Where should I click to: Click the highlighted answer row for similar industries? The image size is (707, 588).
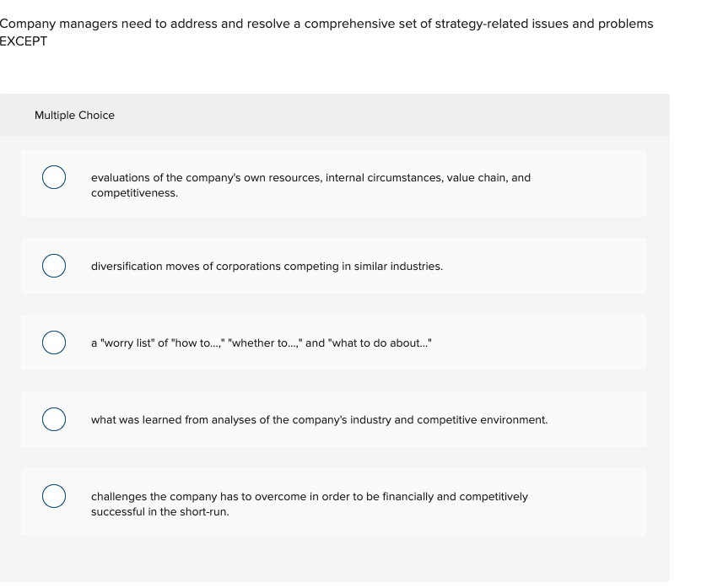click(x=333, y=266)
